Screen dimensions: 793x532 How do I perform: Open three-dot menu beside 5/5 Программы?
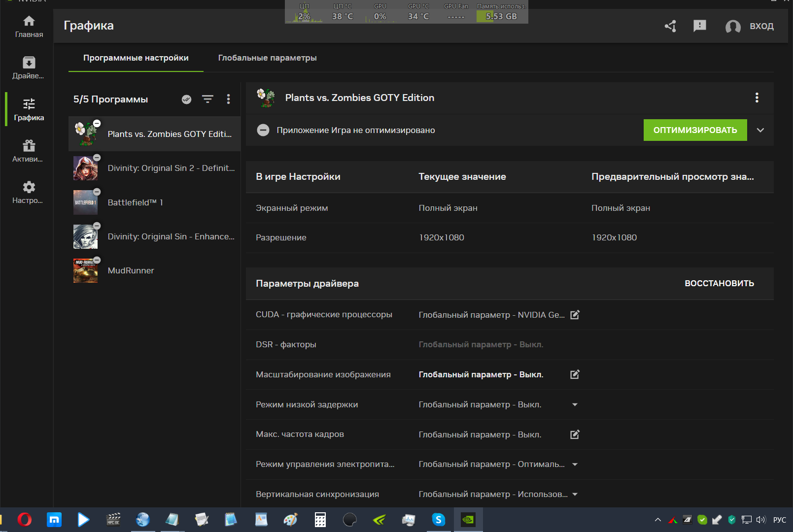(228, 100)
